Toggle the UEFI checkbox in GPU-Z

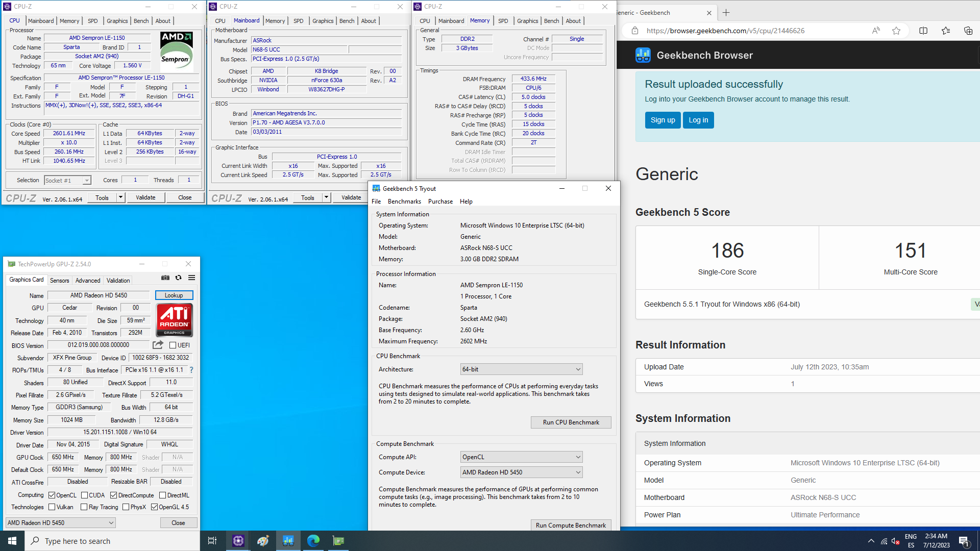pyautogui.click(x=173, y=345)
